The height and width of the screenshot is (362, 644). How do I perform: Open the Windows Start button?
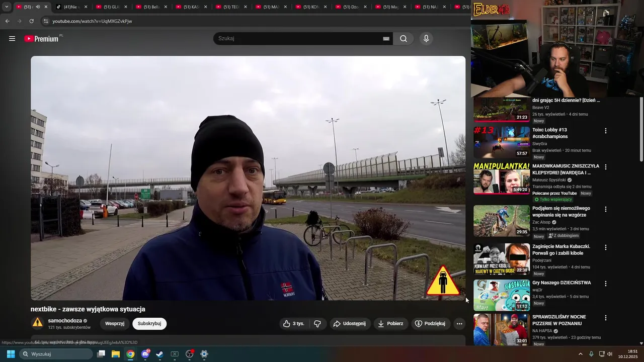(x=11, y=354)
